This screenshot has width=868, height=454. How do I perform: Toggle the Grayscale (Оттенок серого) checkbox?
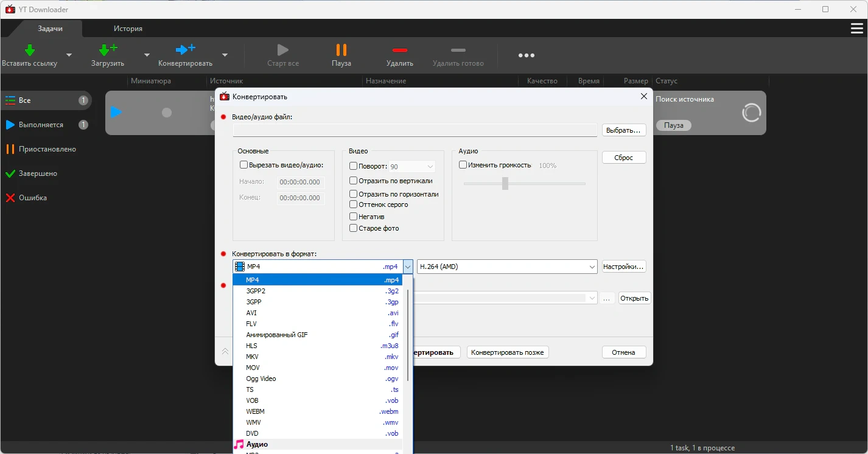point(354,204)
